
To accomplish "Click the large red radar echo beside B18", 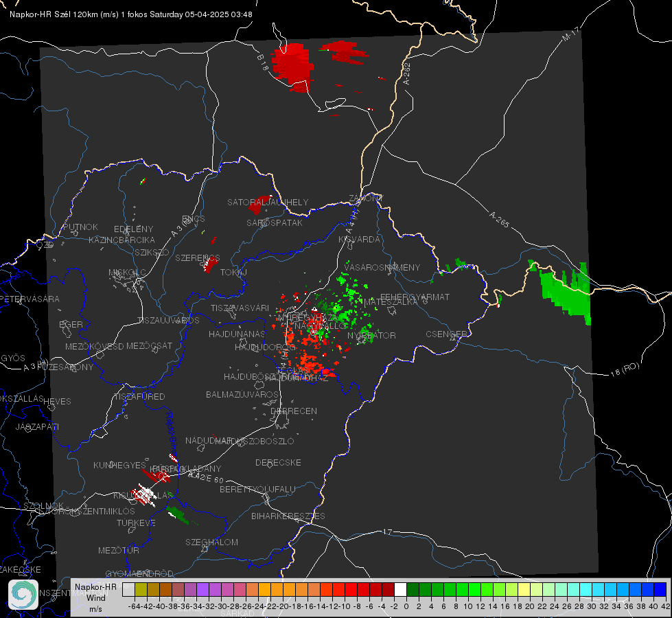I will (292, 67).
